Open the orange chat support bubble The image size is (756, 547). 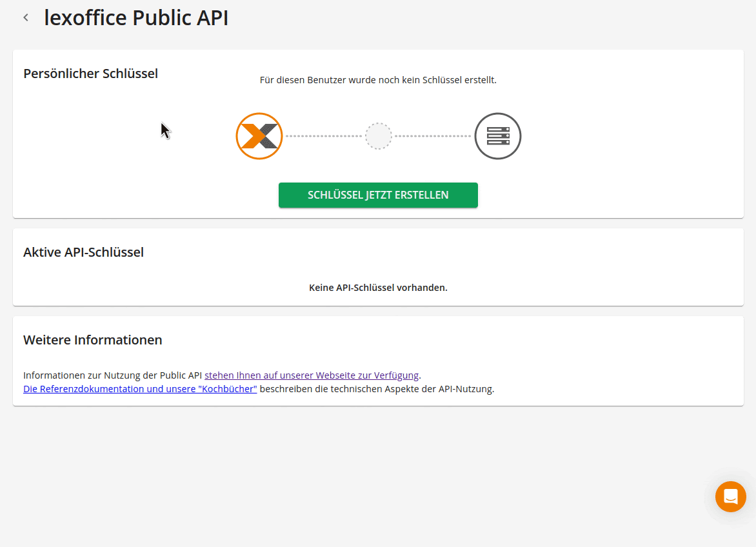730,497
